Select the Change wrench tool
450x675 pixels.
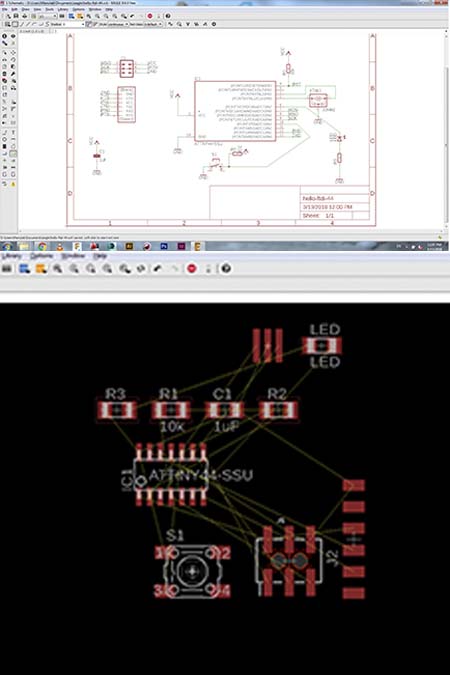[x=13, y=74]
